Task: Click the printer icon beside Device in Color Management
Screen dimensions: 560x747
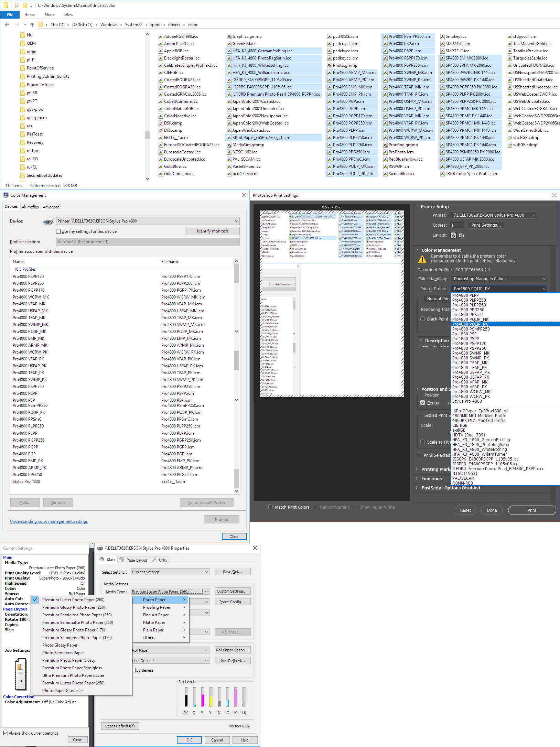Action: pyautogui.click(x=48, y=220)
